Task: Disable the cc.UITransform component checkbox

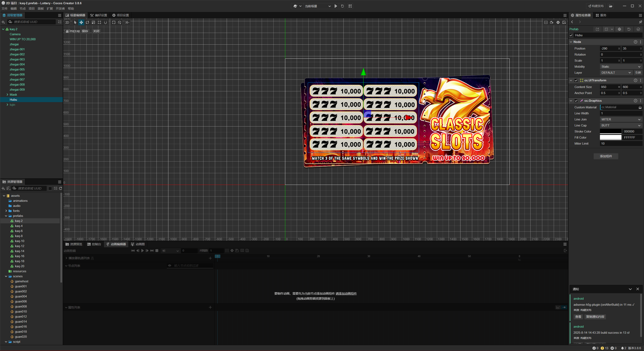Action: 576,80
